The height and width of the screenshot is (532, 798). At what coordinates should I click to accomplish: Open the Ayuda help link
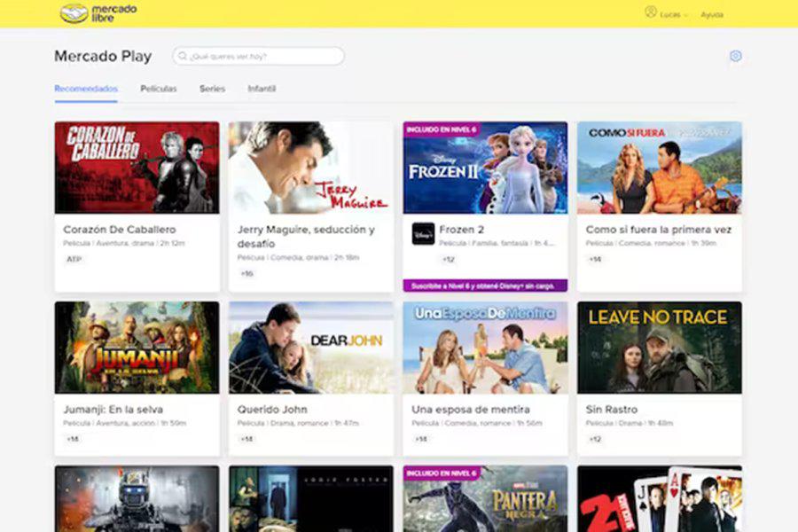[x=712, y=15]
